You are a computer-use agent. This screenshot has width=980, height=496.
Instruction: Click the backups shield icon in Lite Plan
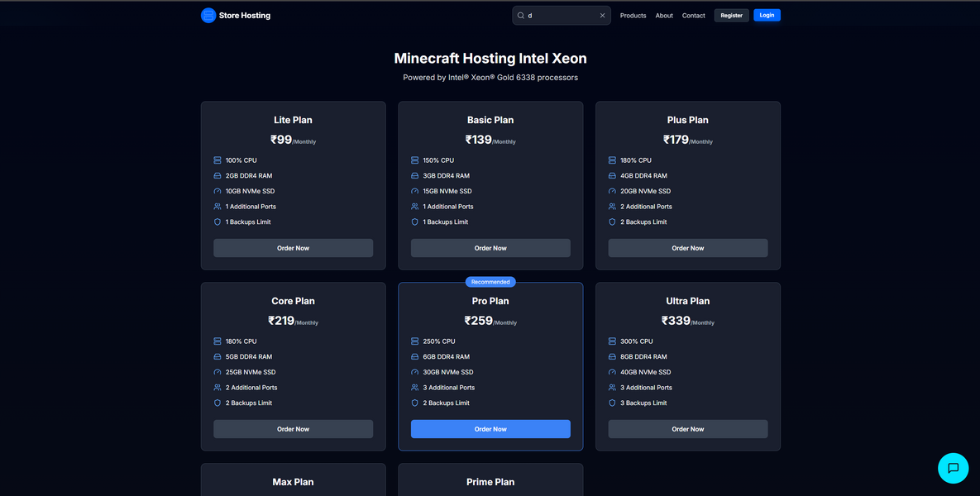coord(218,222)
